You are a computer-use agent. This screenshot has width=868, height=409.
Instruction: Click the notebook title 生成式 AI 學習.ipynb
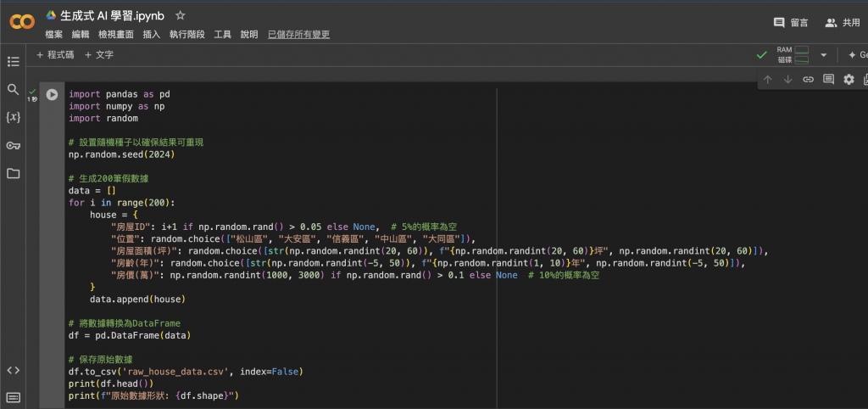tap(113, 15)
